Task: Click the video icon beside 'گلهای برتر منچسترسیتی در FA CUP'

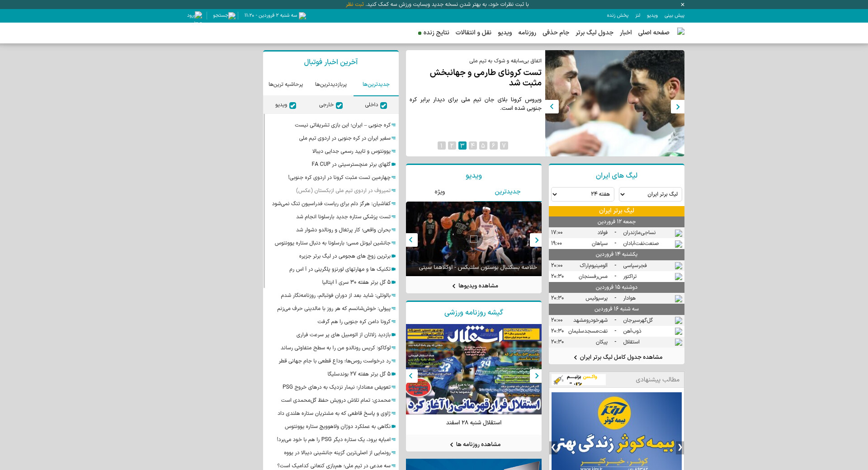Action: pos(394,164)
